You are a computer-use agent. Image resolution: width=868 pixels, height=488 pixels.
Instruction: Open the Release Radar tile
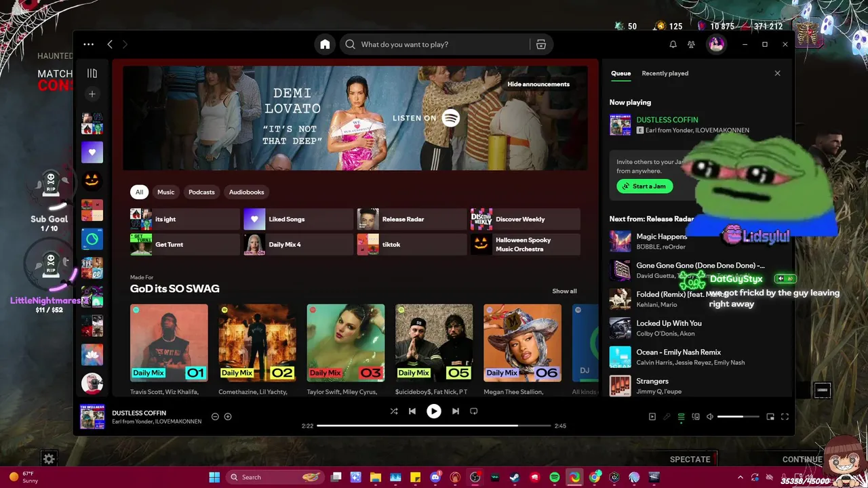(412, 219)
